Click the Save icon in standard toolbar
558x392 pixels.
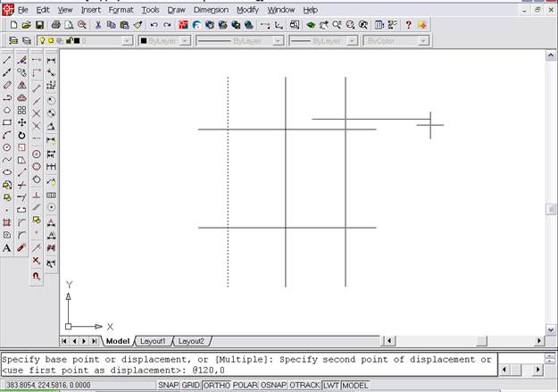[39, 25]
